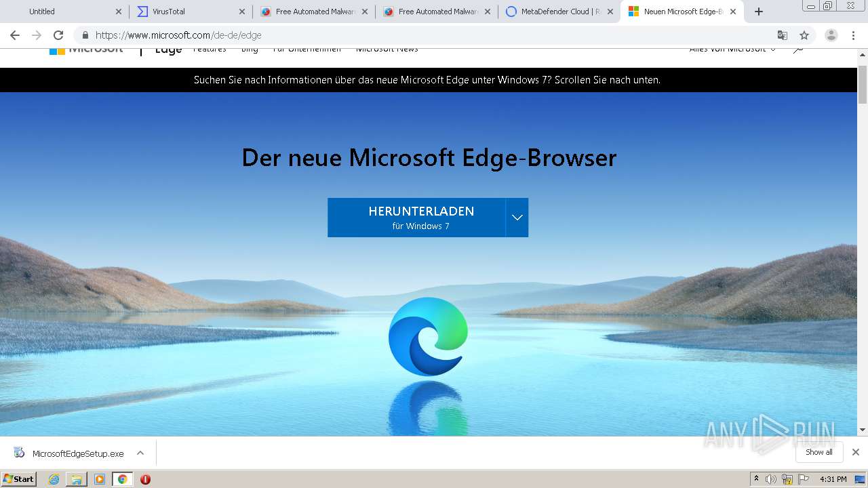Open the Features nav link
Screen dimensions: 868x488
[x=210, y=49]
